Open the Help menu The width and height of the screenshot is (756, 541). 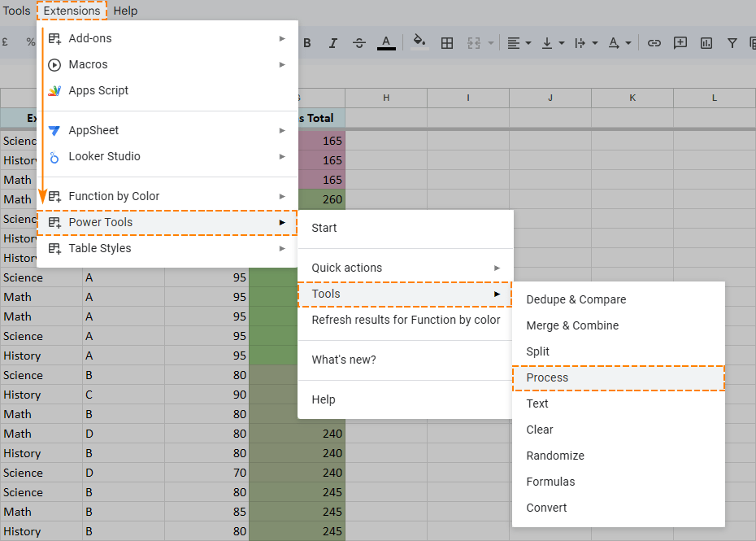coord(125,11)
